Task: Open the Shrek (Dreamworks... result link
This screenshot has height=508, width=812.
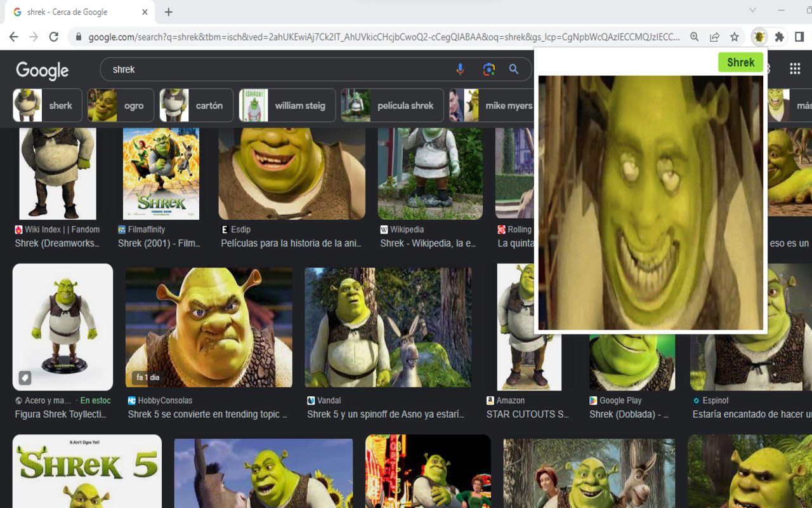Action: [57, 243]
